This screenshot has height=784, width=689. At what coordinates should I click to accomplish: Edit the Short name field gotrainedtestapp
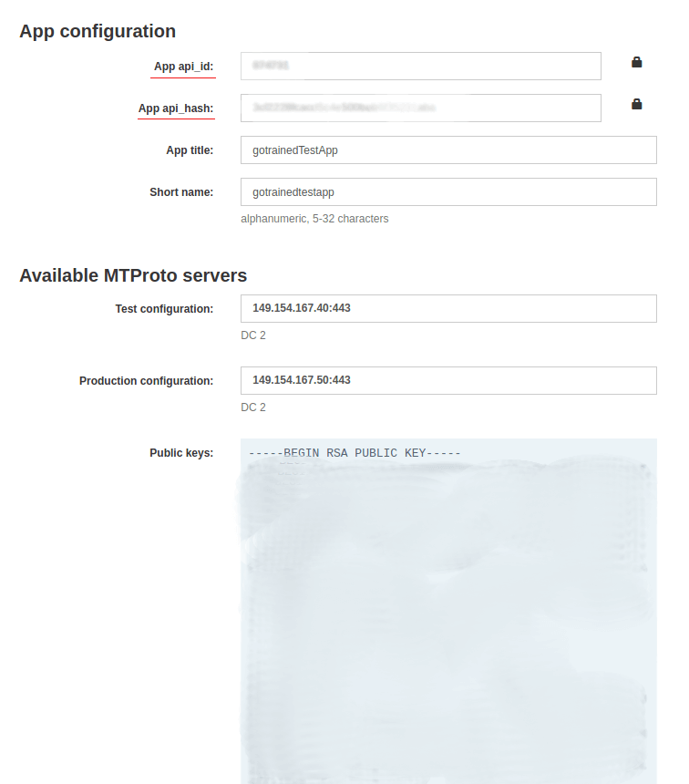(x=448, y=192)
